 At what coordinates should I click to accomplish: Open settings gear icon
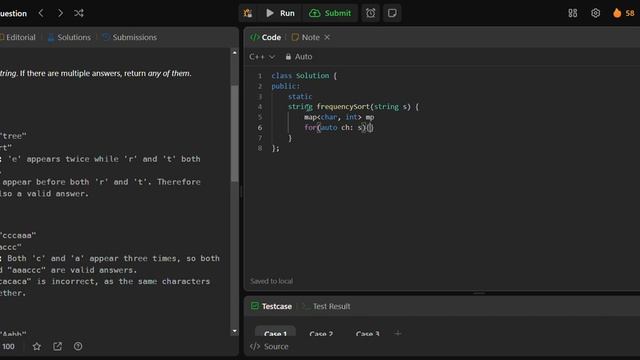596,13
